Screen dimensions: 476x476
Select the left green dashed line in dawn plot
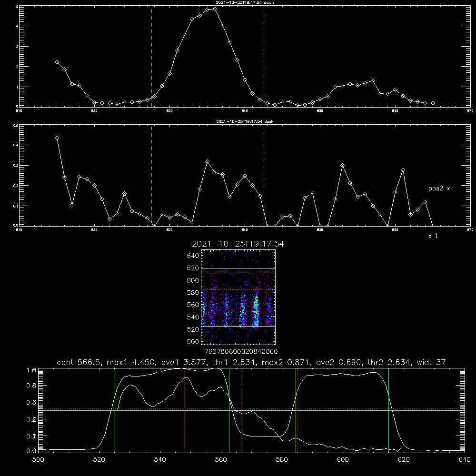[x=151, y=56]
